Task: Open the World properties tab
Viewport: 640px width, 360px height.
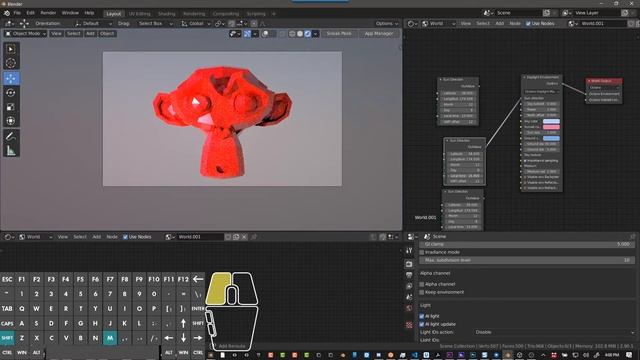Action: (x=409, y=308)
